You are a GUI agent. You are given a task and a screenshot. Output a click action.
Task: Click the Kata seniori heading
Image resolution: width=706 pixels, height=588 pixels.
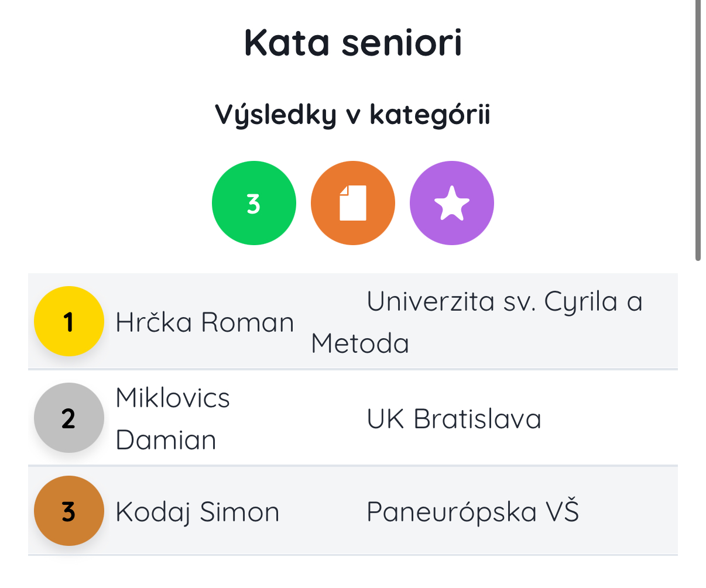(353, 42)
